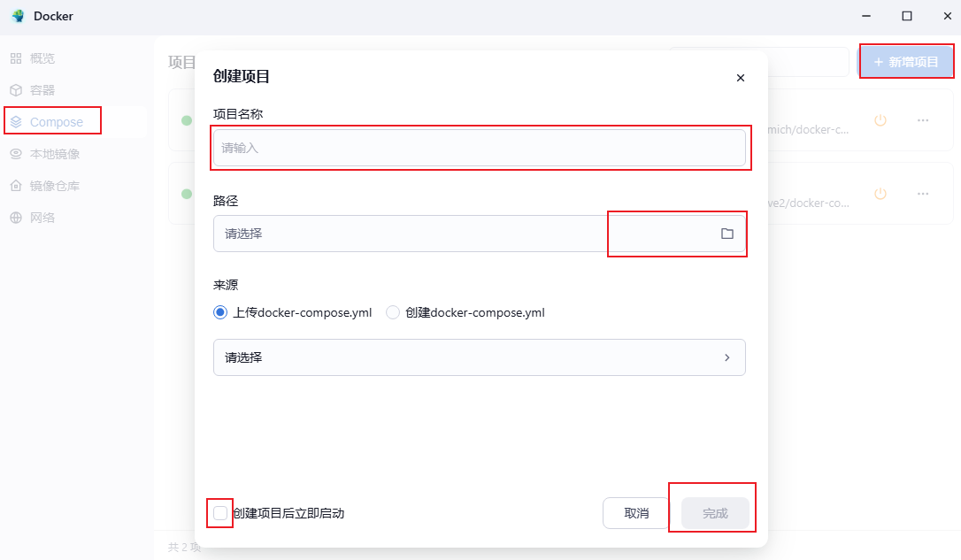The height and width of the screenshot is (560, 961).
Task: Select 上传docker-compose.yml radio option
Action: click(x=220, y=312)
